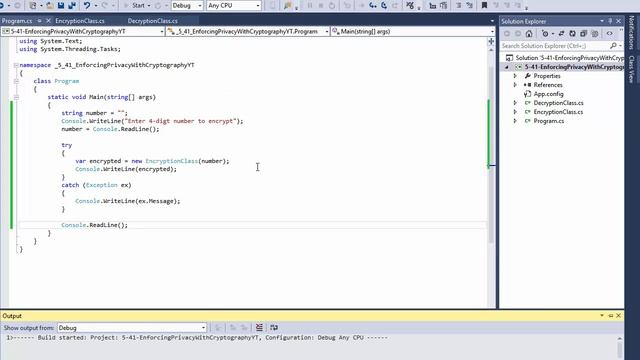Collapse the Main method region
Screen dimensions: 640x360
click(16, 97)
